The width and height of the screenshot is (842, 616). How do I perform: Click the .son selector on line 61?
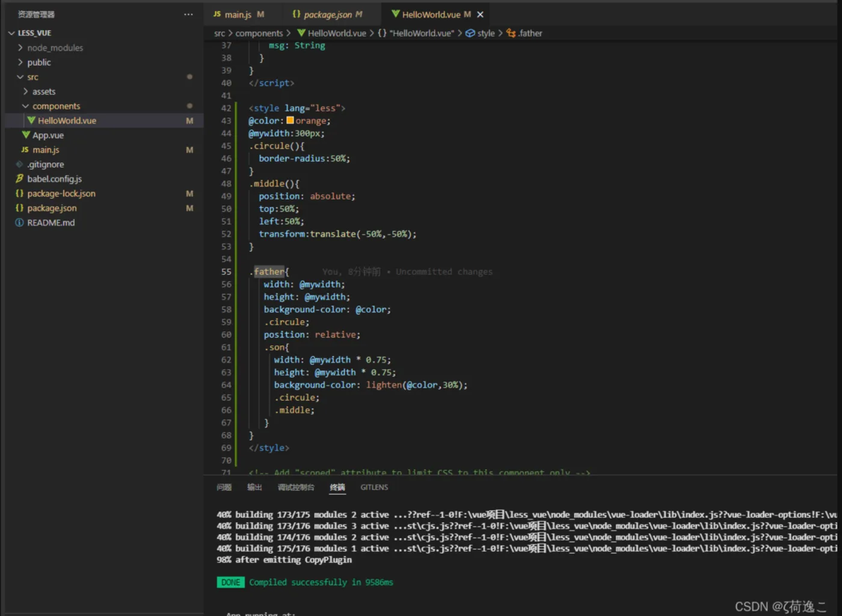click(276, 347)
